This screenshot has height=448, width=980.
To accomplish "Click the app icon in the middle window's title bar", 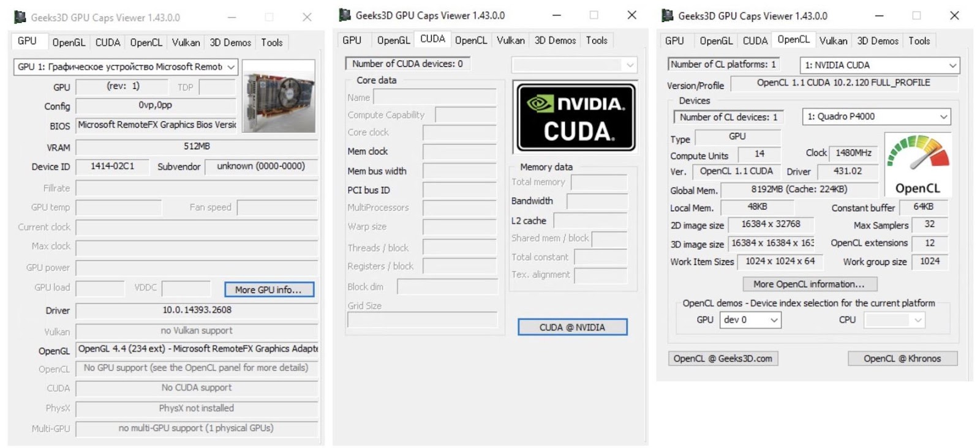I will [x=345, y=15].
